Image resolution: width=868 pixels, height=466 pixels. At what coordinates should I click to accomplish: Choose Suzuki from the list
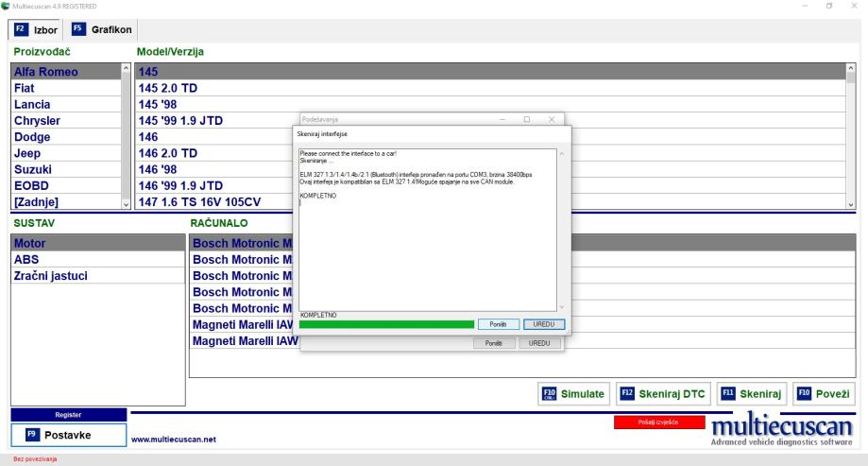click(66, 169)
